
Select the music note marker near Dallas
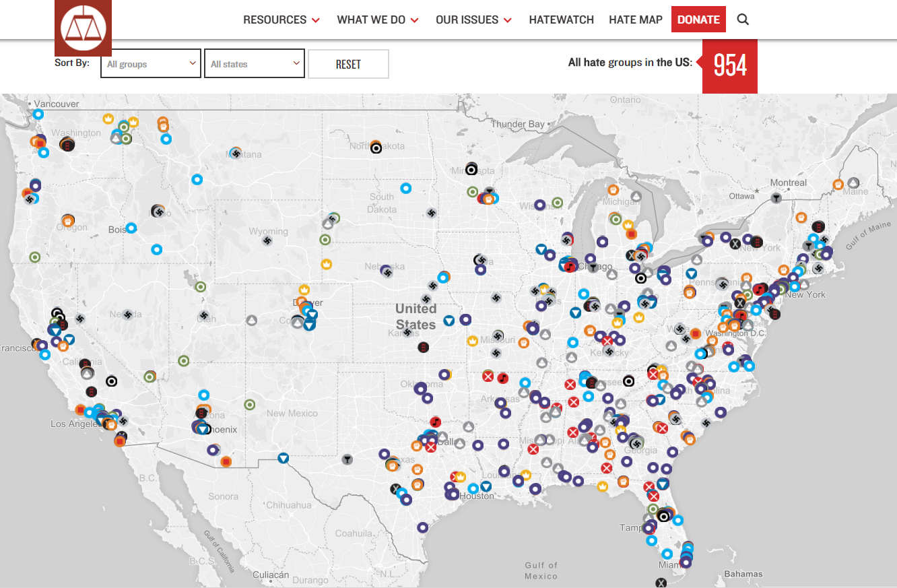436,423
